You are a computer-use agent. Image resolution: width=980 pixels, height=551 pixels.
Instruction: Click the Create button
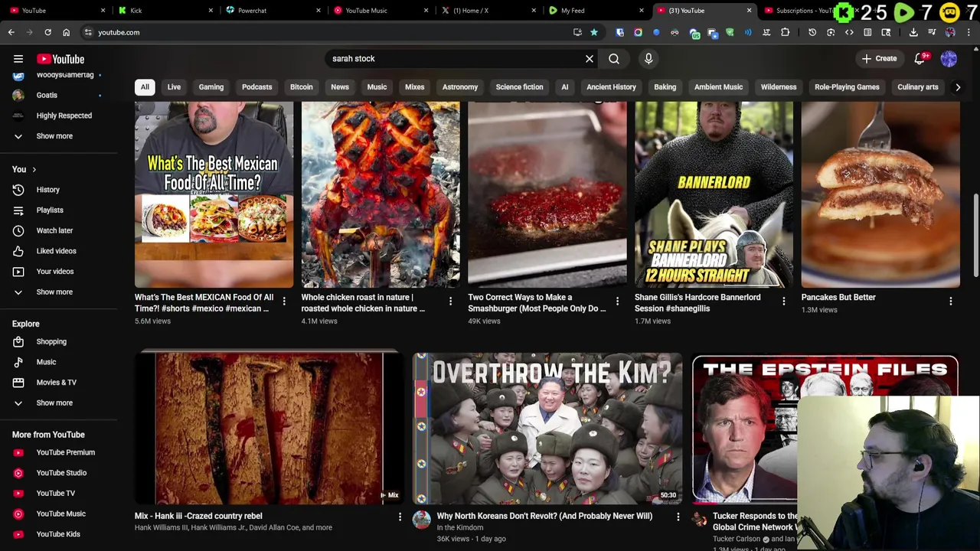pos(879,59)
